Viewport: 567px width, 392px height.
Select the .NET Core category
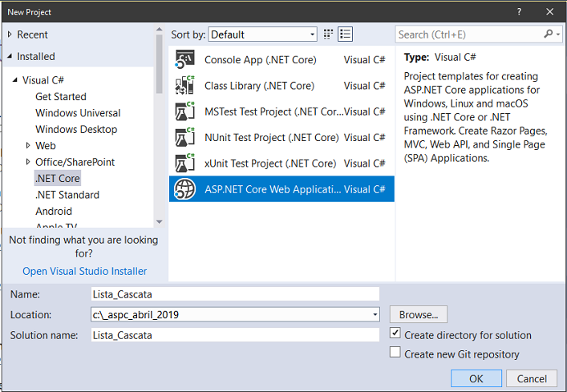(x=58, y=178)
